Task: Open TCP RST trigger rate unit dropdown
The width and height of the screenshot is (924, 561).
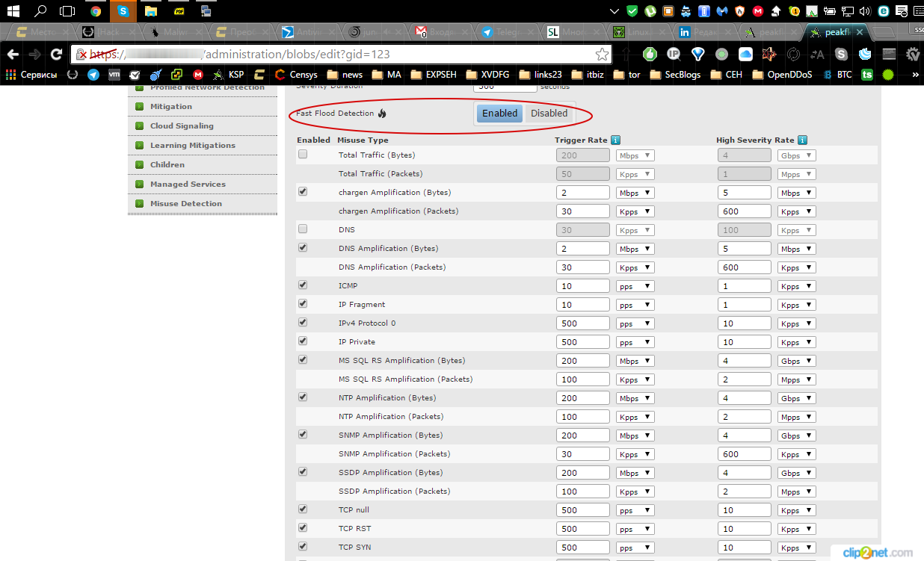Action: click(635, 529)
